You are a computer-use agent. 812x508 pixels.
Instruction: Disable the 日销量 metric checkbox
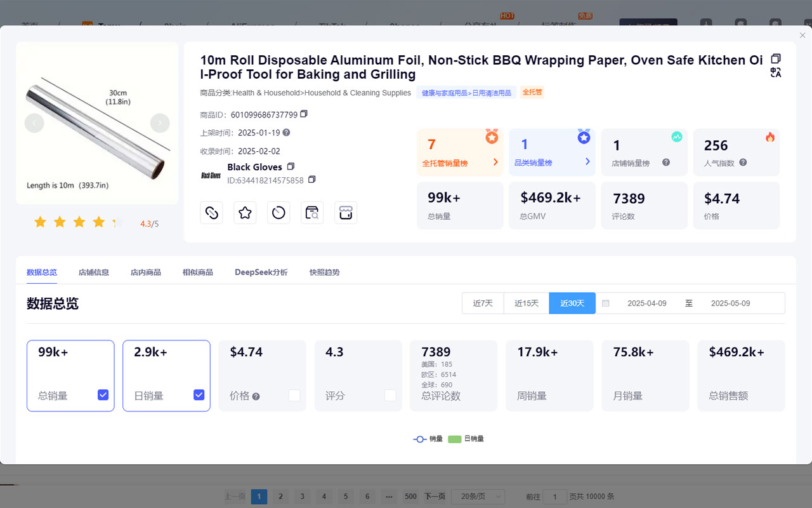click(x=199, y=394)
